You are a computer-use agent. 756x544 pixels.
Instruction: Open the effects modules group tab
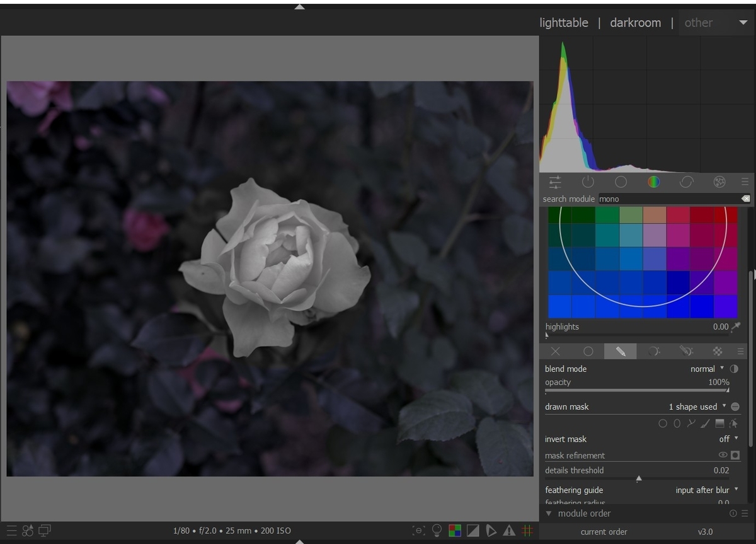click(719, 182)
